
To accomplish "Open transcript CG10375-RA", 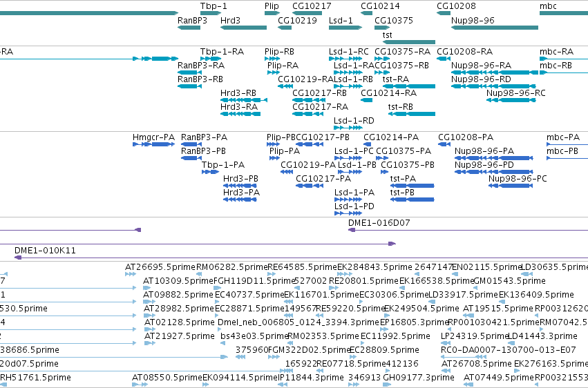I will [382, 59].
